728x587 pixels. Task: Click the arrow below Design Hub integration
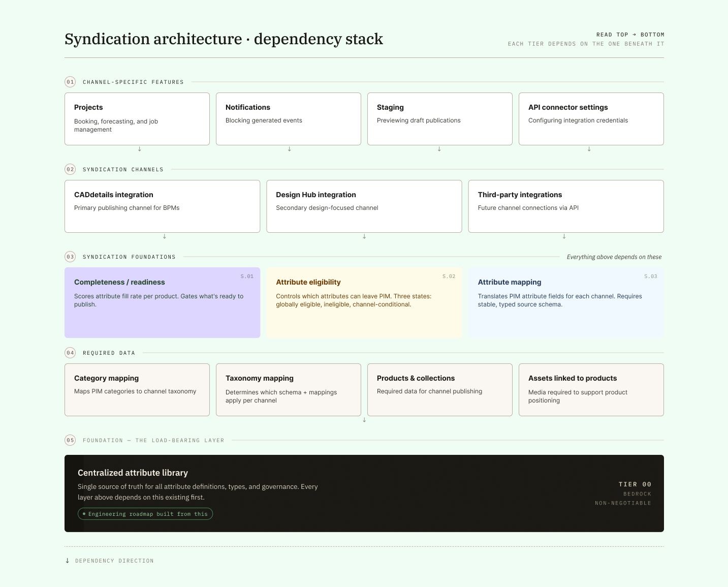[364, 236]
